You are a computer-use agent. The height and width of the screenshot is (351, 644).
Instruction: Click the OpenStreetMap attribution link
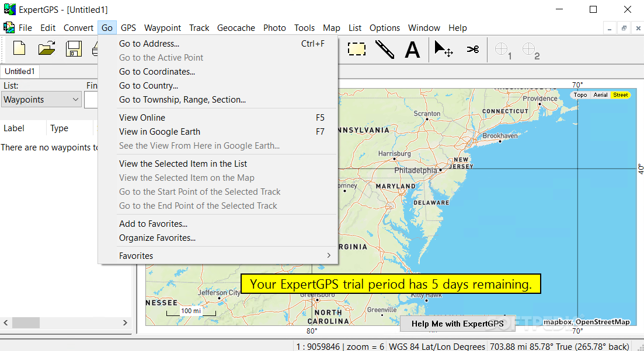(603, 322)
